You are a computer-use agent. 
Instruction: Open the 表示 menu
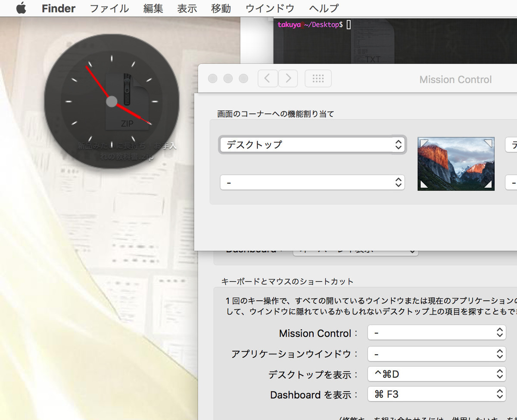[x=187, y=8]
